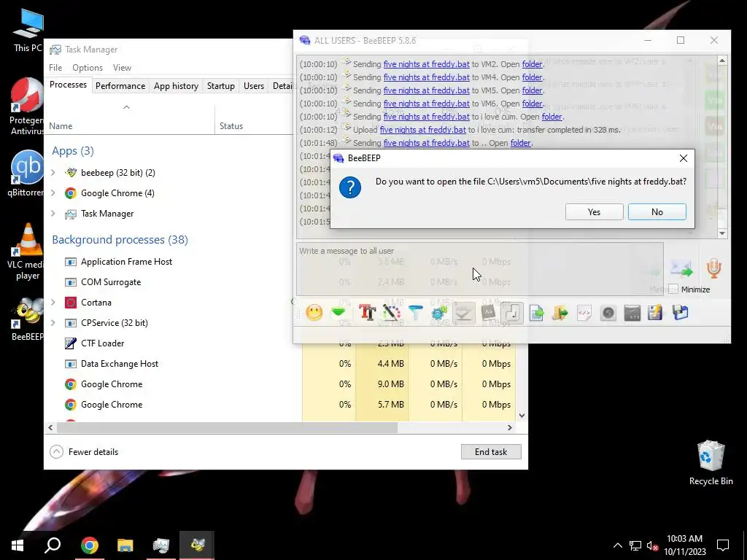Screen dimensions: 747x560
Task: Open the Recycle Bin
Action: pyautogui.click(x=711, y=462)
